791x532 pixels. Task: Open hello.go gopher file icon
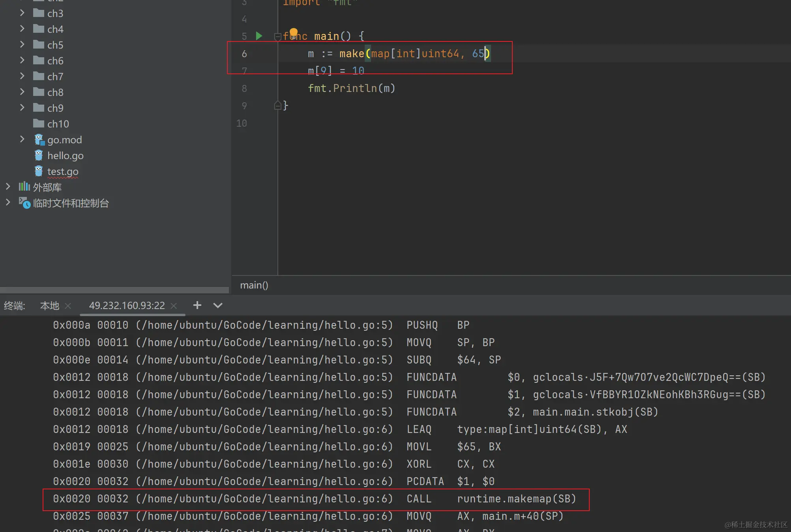click(x=39, y=155)
